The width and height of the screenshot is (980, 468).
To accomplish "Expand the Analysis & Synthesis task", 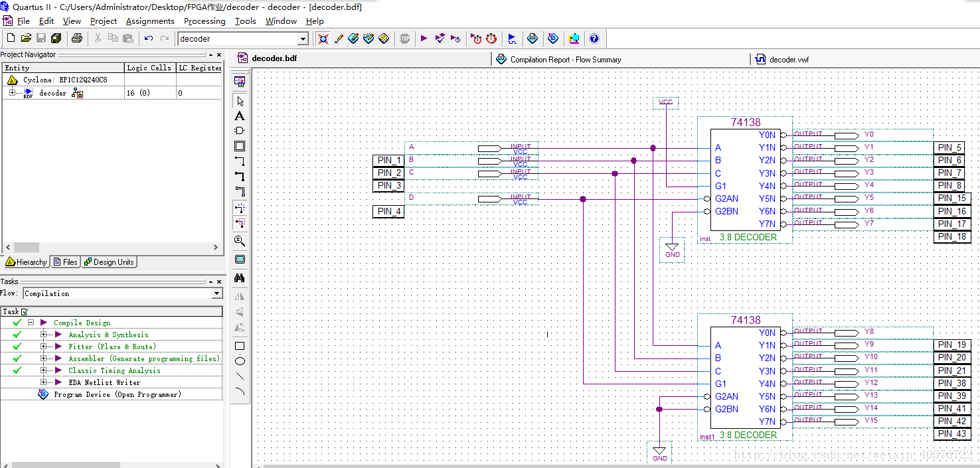I will tap(44, 335).
